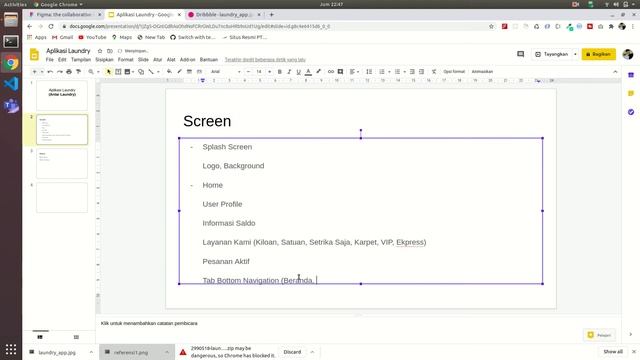Click the Tayangkan present button
The image size is (640, 360).
tap(552, 54)
